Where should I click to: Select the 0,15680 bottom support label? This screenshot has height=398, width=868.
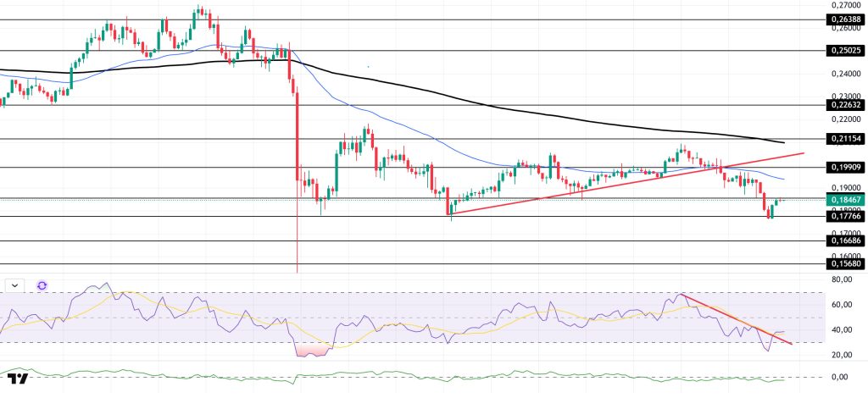(843, 263)
